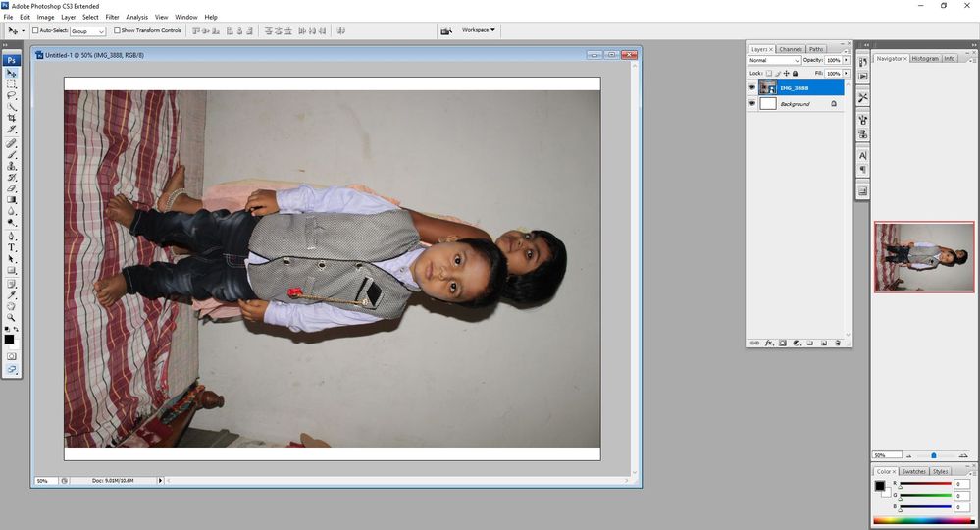
Task: Hide the Background layer
Action: (751, 104)
